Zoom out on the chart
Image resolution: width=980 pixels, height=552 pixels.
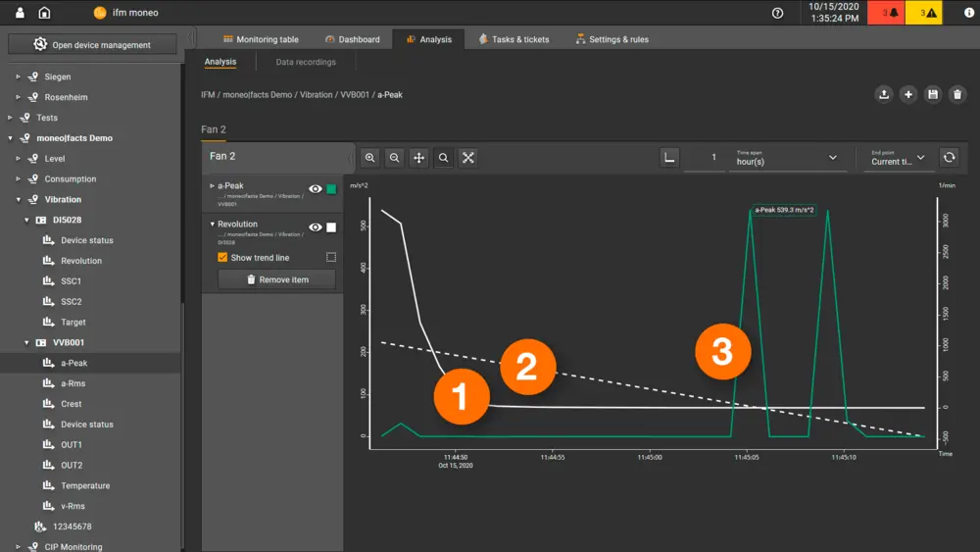[x=394, y=158]
